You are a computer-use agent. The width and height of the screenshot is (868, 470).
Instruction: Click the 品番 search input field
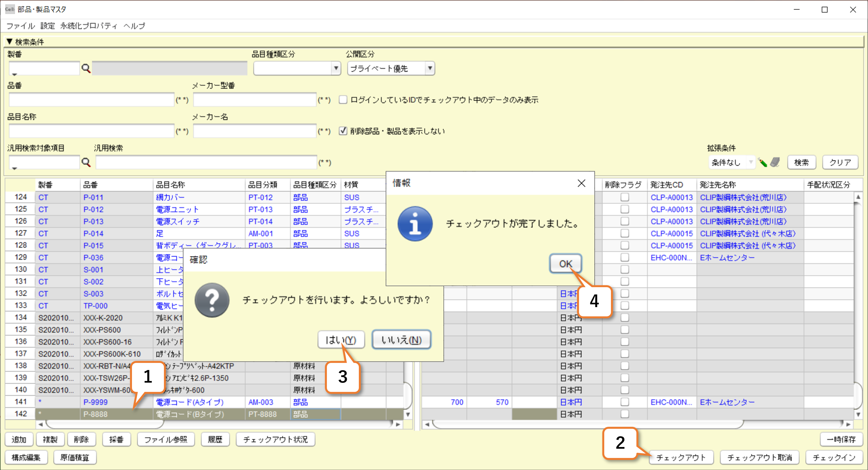point(91,100)
